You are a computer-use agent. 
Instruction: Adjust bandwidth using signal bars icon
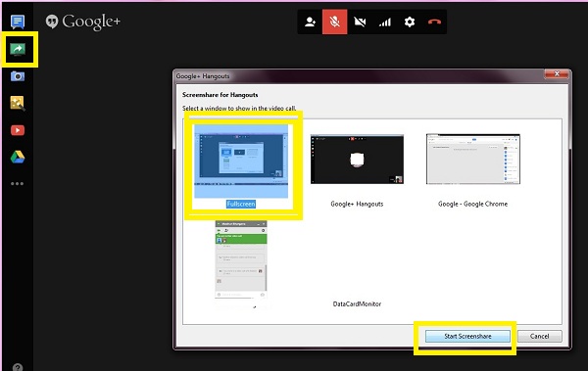(x=385, y=23)
